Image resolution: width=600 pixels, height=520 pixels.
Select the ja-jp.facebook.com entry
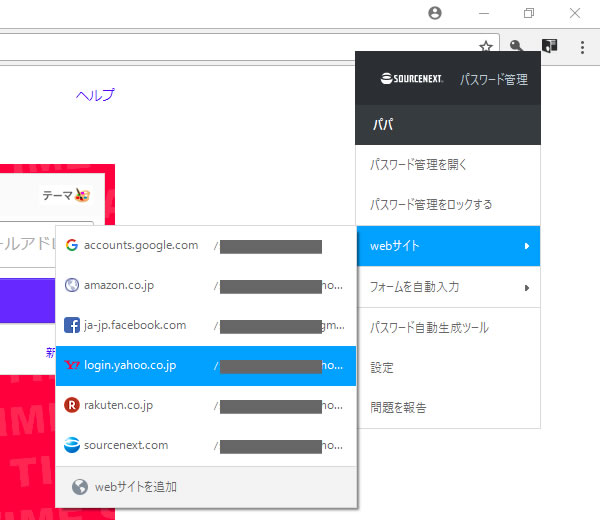coord(206,326)
